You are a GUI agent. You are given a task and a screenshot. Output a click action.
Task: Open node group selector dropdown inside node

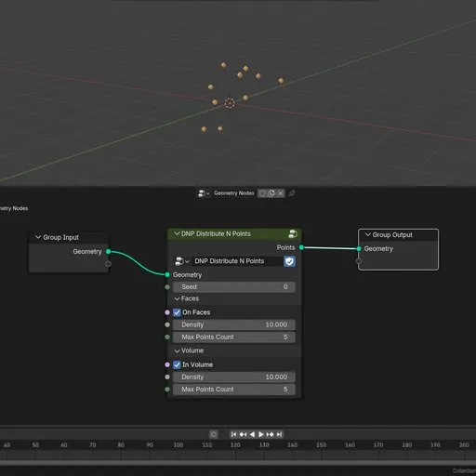click(x=182, y=261)
